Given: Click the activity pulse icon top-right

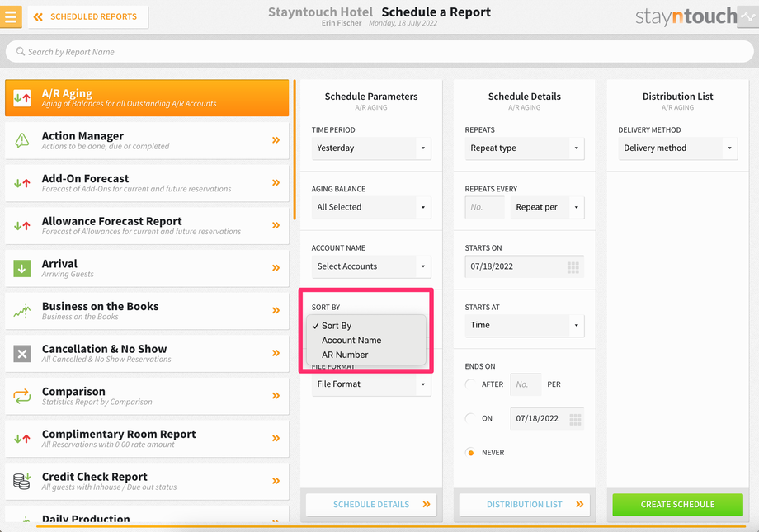Looking at the screenshot, I should click(749, 17).
